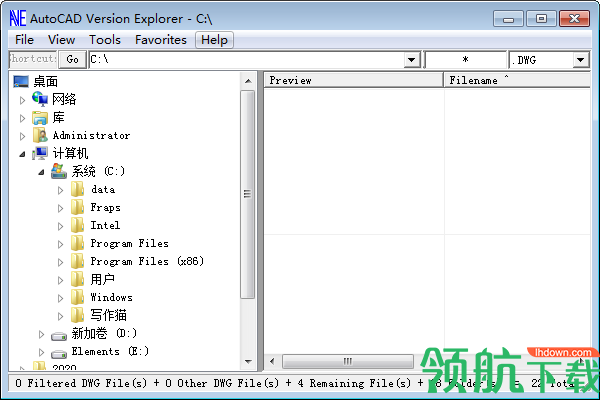
Task: Select the Windows tree row
Action: [111, 297]
